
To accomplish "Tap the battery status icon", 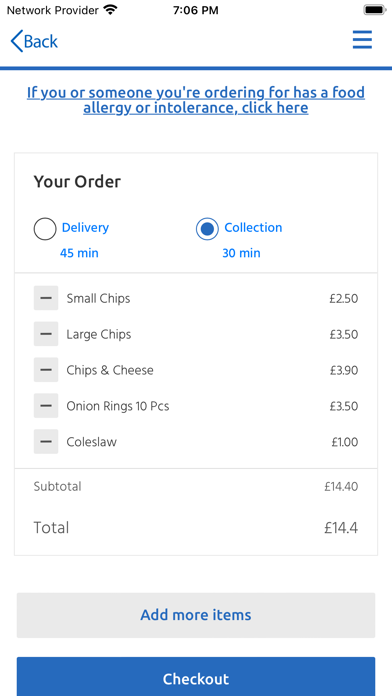I will [375, 10].
